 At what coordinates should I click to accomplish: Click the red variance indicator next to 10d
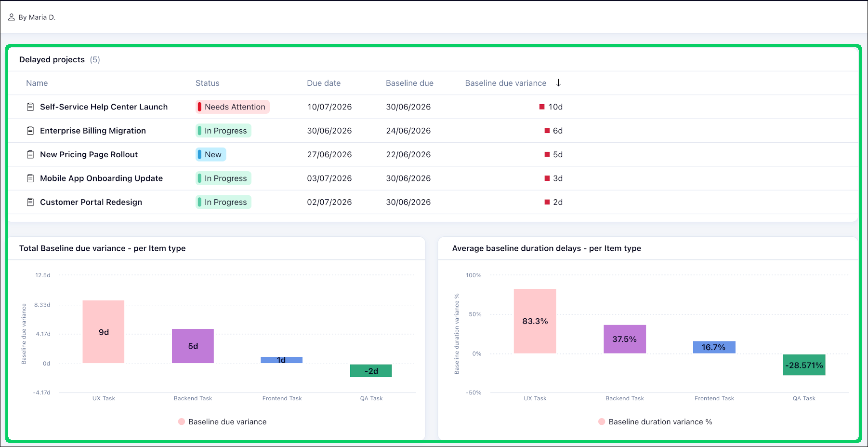(x=542, y=107)
